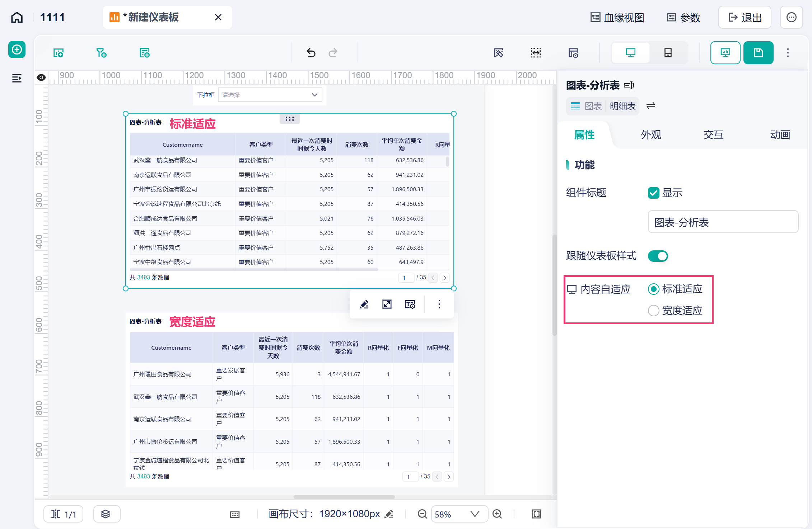Switch to the 外观 tab
The width and height of the screenshot is (812, 529).
651,135
